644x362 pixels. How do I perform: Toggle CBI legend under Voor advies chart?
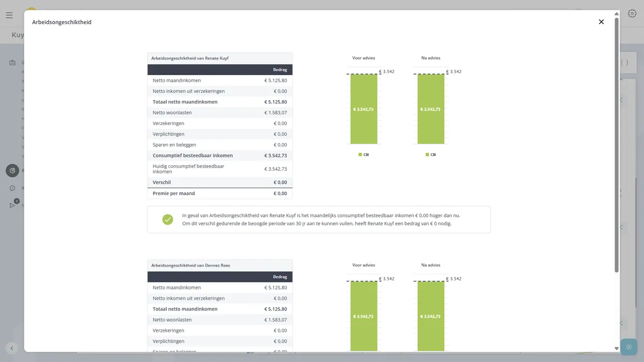coord(363,154)
